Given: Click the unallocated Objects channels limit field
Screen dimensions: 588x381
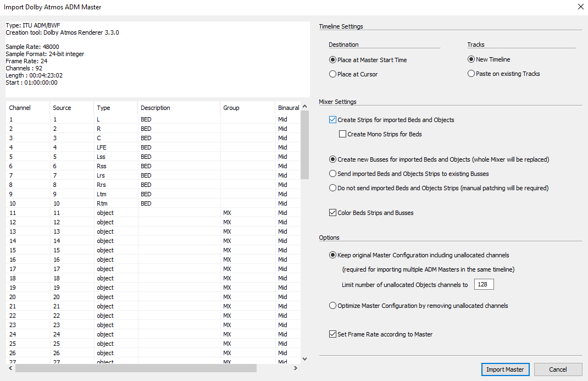Looking at the screenshot, I should [x=484, y=284].
